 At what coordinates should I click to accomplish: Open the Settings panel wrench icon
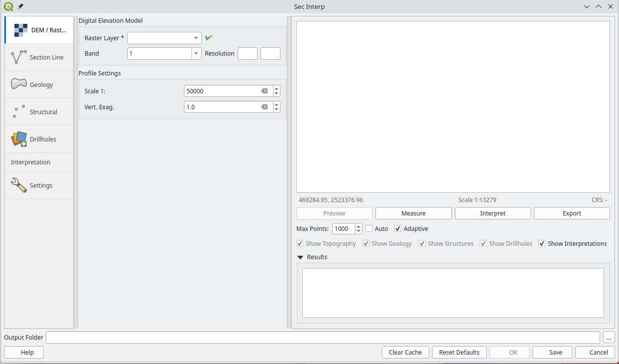18,185
